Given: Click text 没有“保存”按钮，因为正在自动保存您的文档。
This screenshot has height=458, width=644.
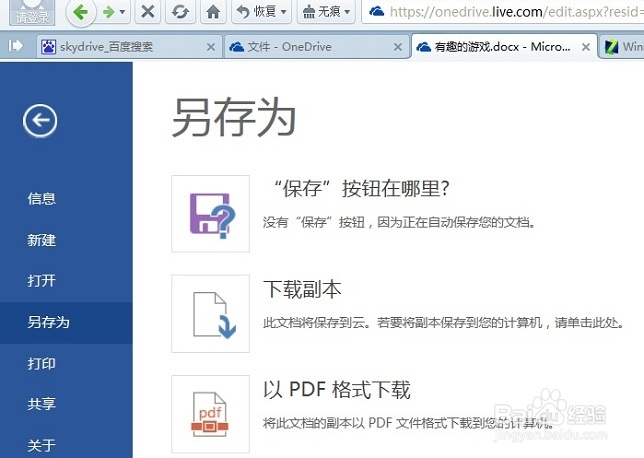Looking at the screenshot, I should coord(399,223).
